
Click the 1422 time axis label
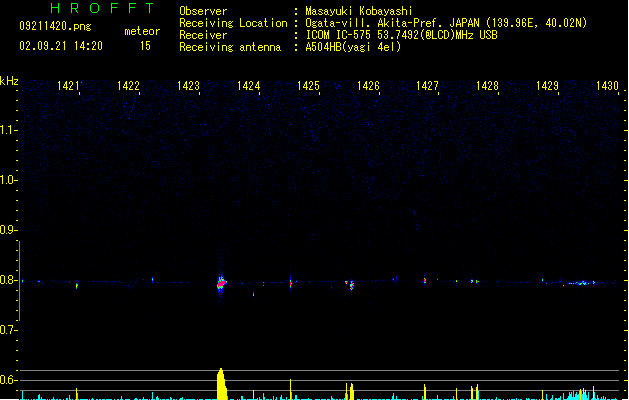point(128,86)
